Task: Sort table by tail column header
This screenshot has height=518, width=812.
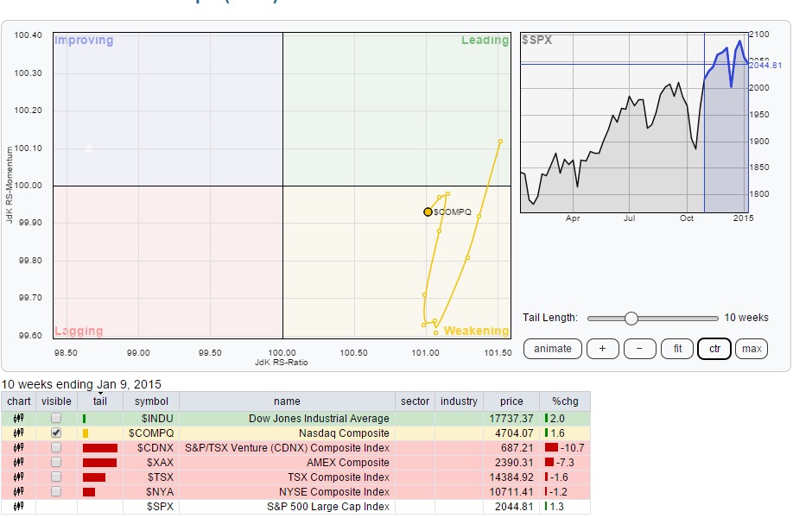Action: [100, 401]
